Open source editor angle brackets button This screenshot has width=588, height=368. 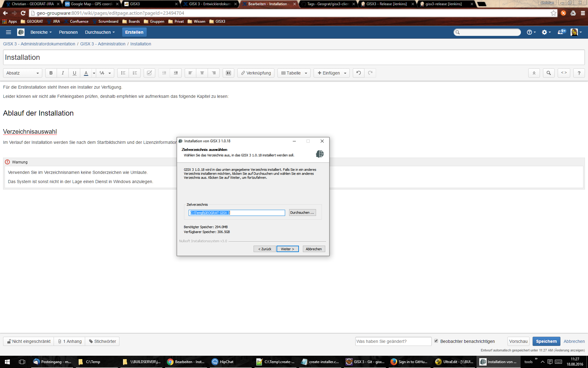pos(564,73)
